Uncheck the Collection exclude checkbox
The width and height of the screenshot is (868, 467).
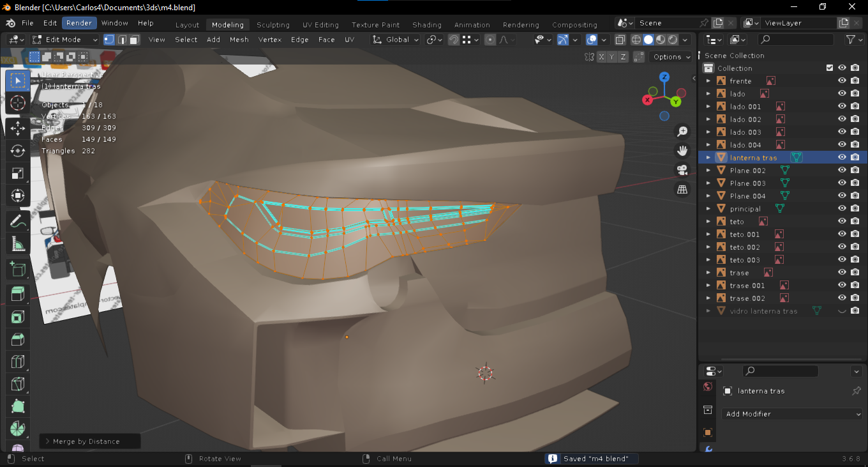[x=830, y=68]
